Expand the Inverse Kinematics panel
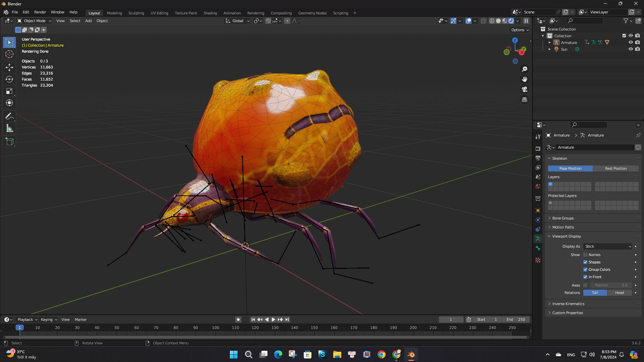Viewport: 644px width, 362px height. [568, 304]
